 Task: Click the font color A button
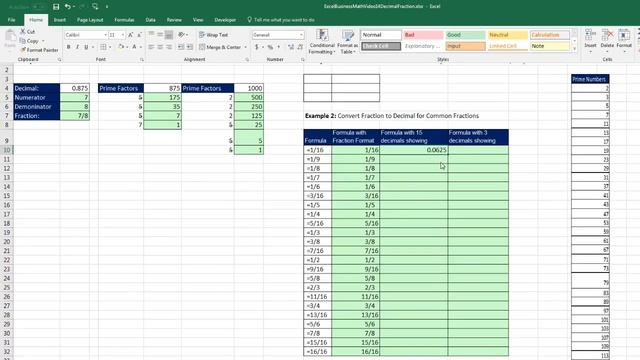click(x=134, y=47)
